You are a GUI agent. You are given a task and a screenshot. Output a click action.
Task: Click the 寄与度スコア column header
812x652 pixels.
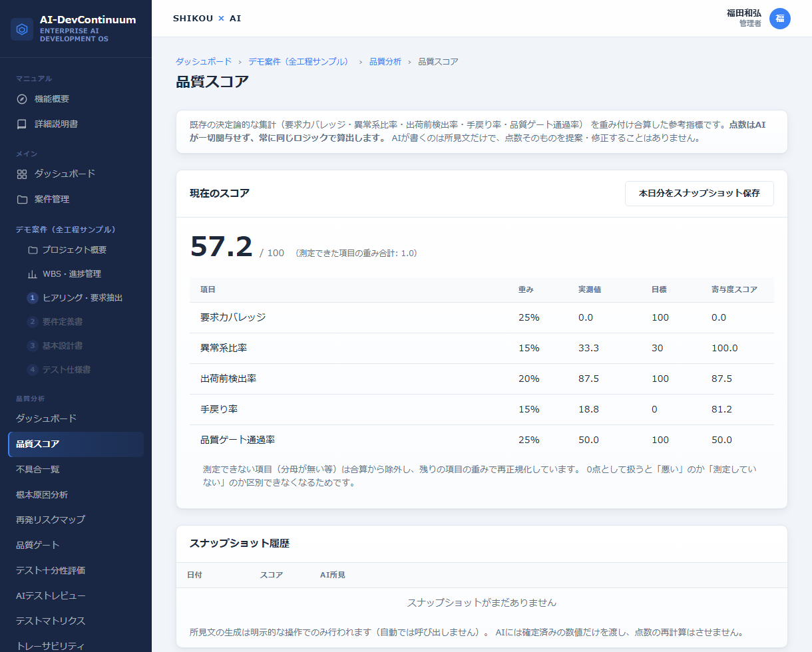tap(734, 289)
